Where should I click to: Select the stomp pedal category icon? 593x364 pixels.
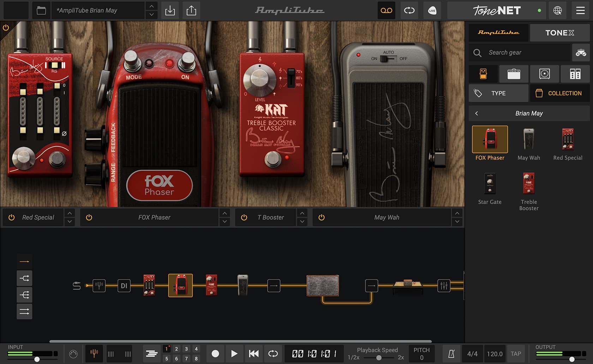point(483,74)
